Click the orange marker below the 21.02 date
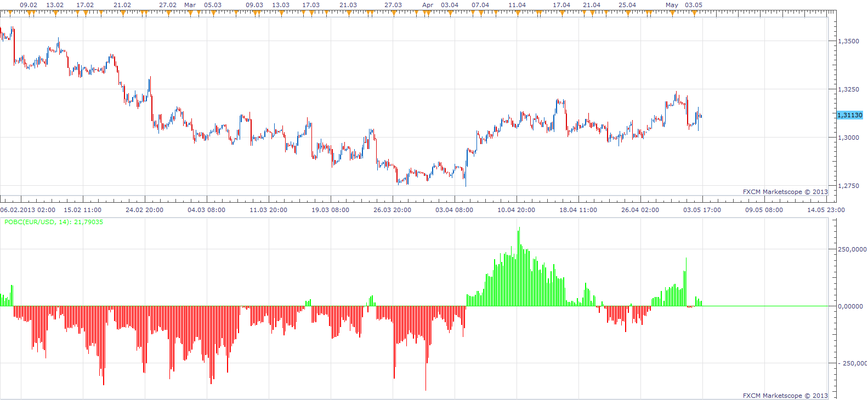Screen dimensions: 868x400 tap(123, 13)
